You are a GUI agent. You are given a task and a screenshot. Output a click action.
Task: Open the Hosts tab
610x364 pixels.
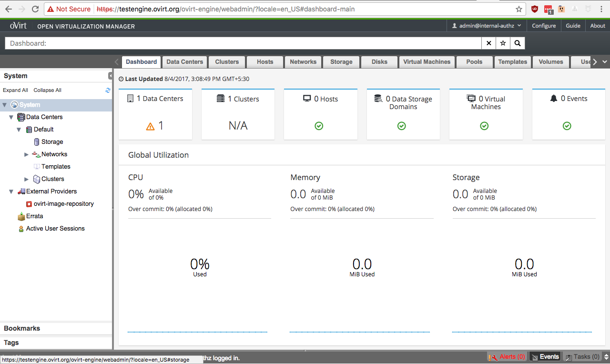[x=265, y=62]
